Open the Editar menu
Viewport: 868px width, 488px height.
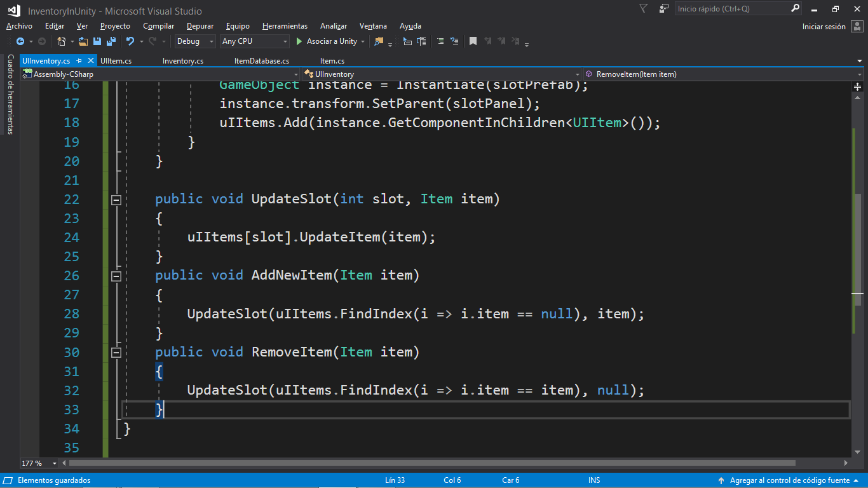click(55, 26)
